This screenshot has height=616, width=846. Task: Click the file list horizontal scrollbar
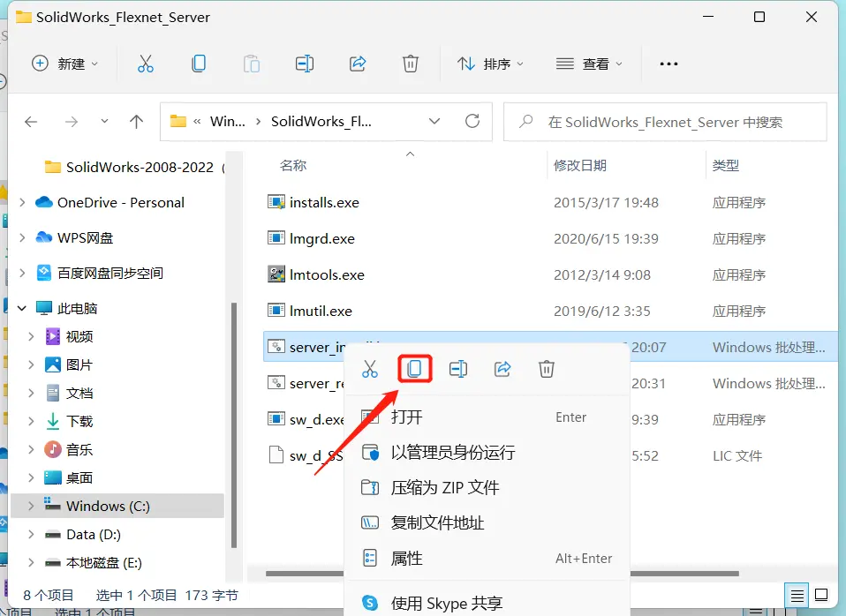point(502,574)
